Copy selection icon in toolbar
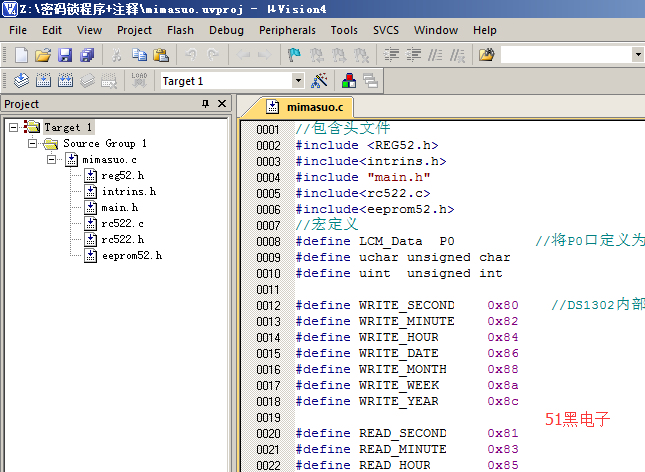The image size is (645, 472). 139,55
